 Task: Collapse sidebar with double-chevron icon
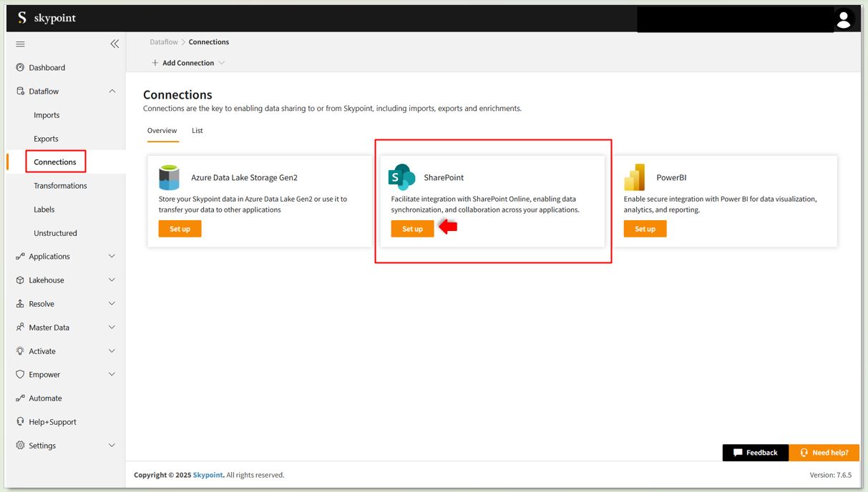114,44
